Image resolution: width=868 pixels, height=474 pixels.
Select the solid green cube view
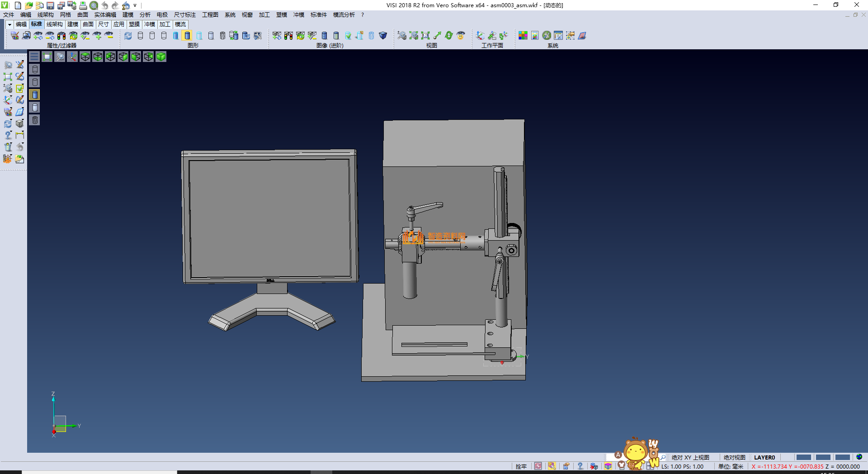tap(161, 57)
